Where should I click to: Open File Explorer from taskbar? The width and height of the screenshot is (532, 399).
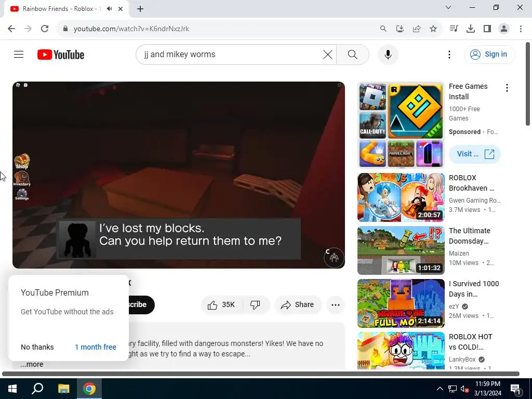pos(63,389)
